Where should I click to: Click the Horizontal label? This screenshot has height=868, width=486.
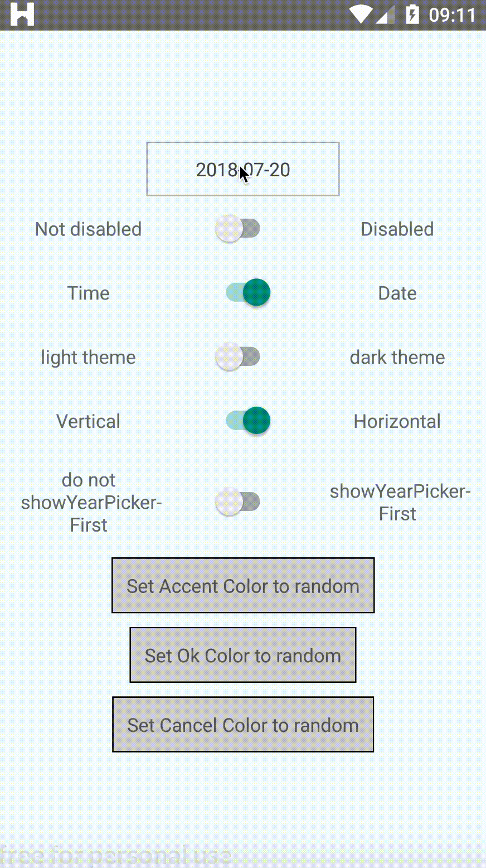click(397, 422)
